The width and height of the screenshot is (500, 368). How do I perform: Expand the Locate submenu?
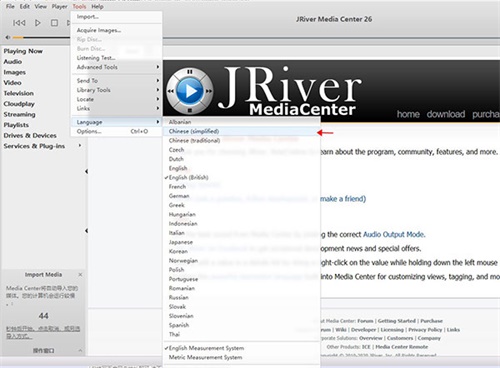coord(116,99)
